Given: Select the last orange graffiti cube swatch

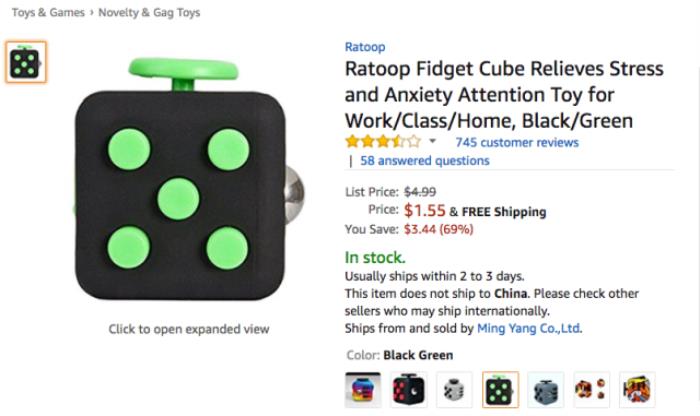Looking at the screenshot, I should coord(638,390).
